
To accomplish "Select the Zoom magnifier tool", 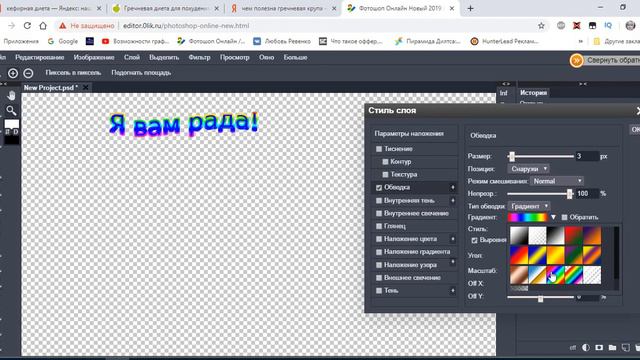I will coord(11,110).
